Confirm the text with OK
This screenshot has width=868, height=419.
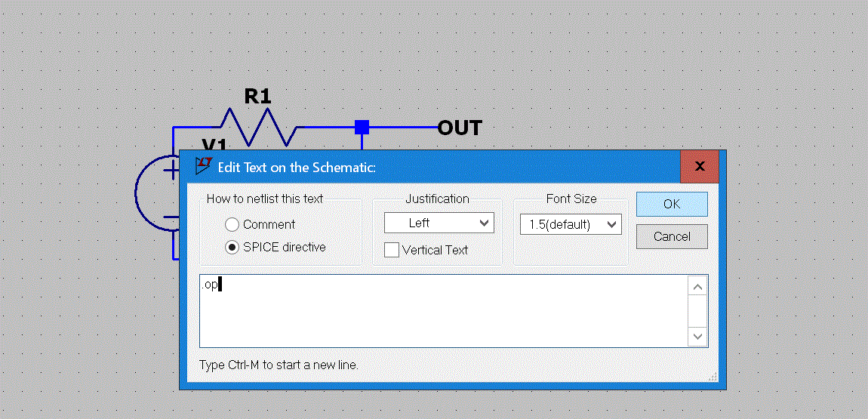[x=671, y=204]
